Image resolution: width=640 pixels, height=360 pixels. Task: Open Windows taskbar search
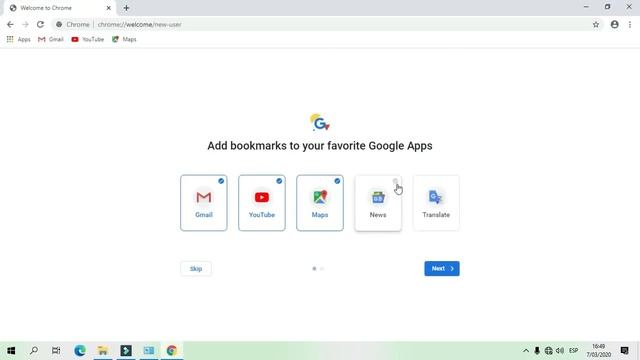(34, 351)
